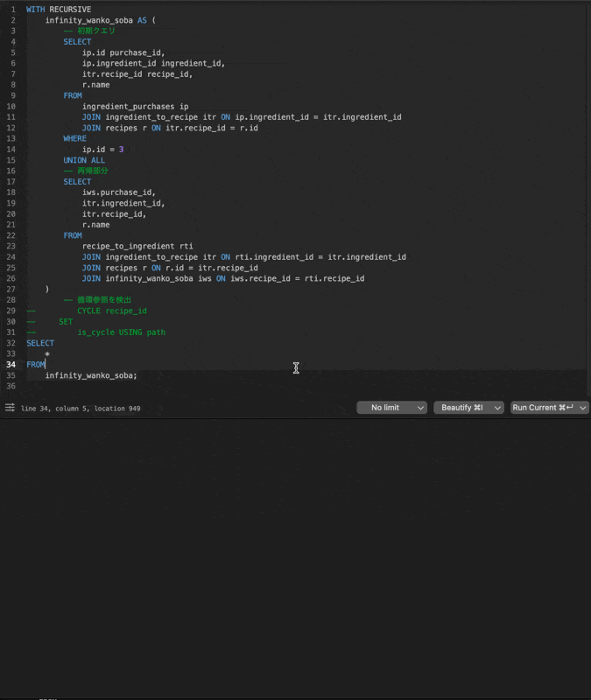This screenshot has height=700, width=591.
Task: Click line number 15 in gutter
Action: (x=11, y=160)
